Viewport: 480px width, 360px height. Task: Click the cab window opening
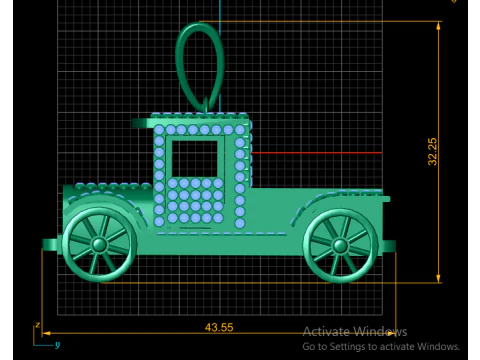tap(195, 159)
